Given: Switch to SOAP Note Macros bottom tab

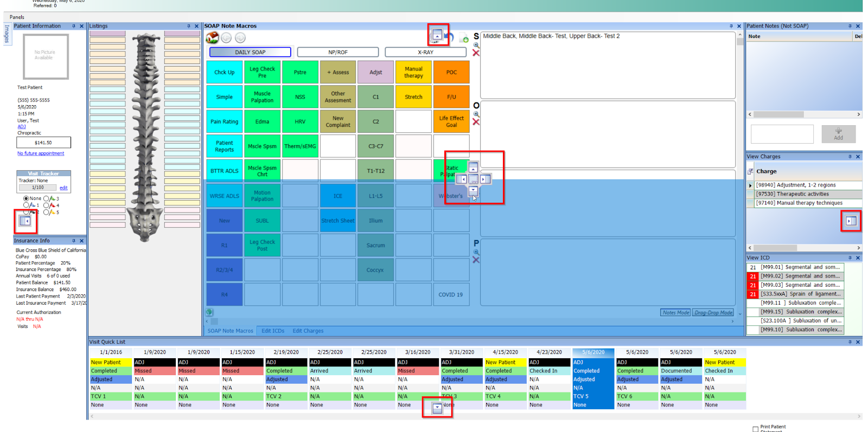Looking at the screenshot, I should [x=231, y=331].
